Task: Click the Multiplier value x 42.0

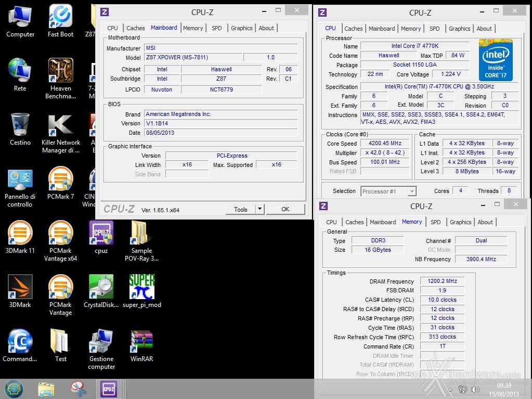Action: pyautogui.click(x=385, y=152)
